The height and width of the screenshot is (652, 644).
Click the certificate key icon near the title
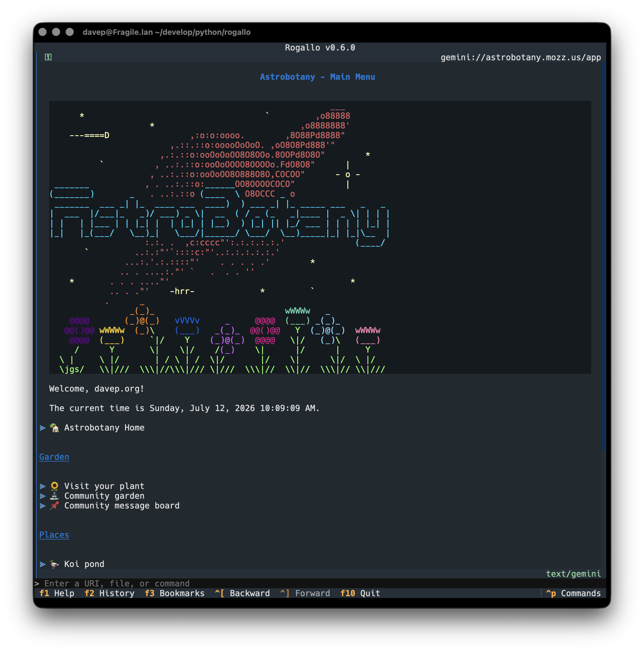tap(48, 57)
